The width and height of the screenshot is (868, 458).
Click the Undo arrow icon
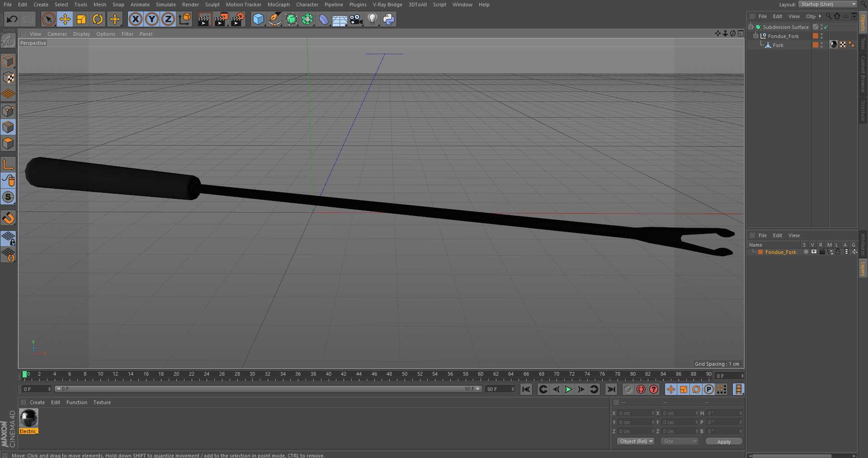(12, 19)
